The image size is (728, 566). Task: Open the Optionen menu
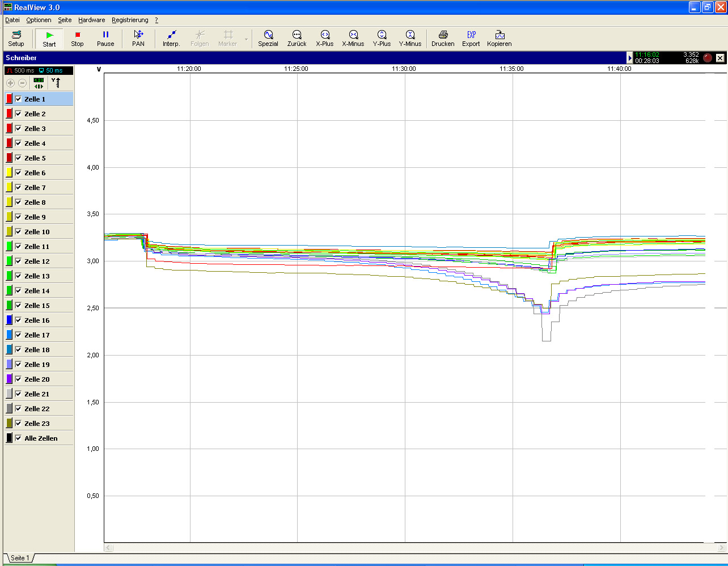(x=39, y=20)
